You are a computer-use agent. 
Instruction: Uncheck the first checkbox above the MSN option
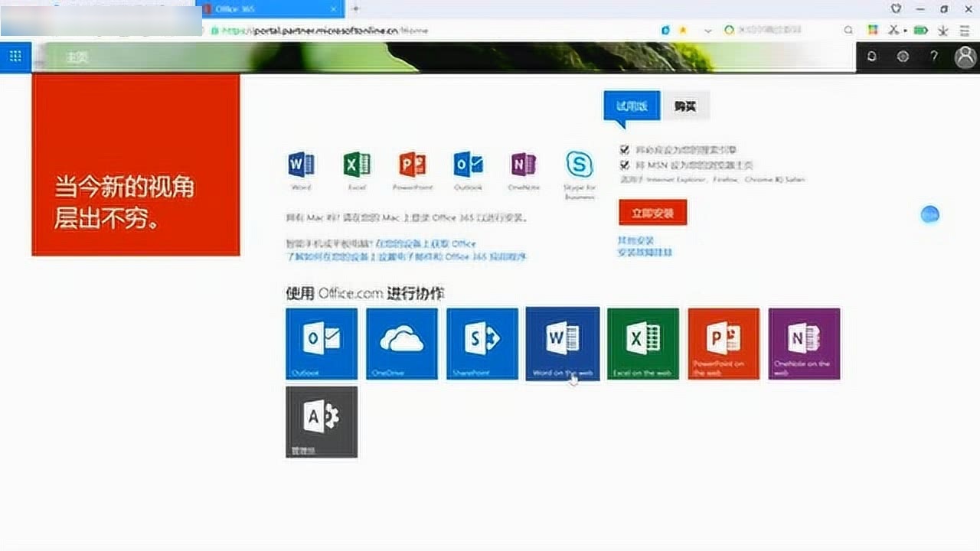(x=625, y=150)
